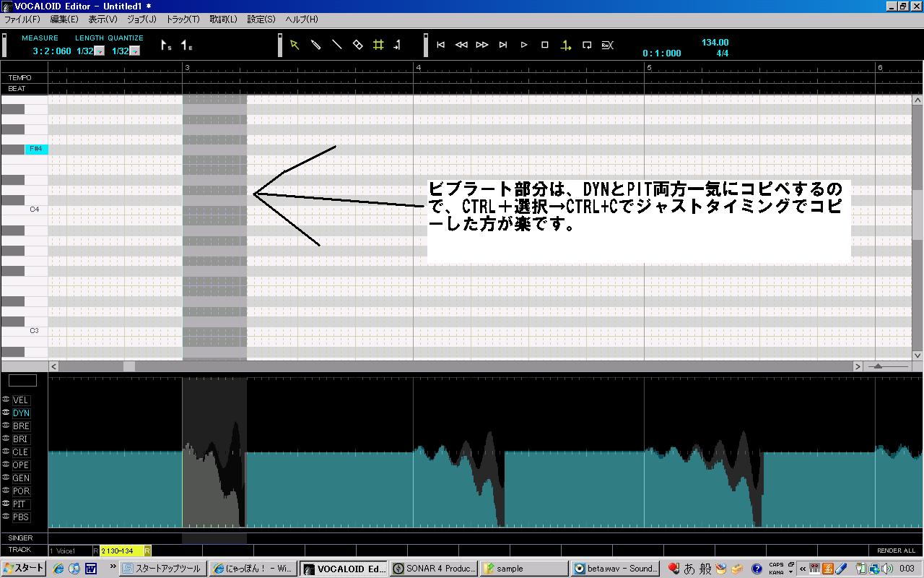Select the pencil draw tool

[315, 45]
